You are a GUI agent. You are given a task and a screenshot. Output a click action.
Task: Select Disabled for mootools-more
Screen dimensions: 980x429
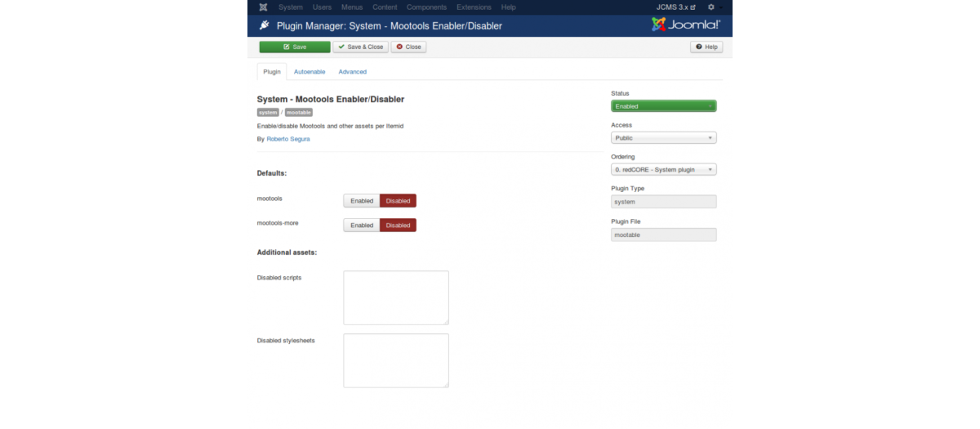pyautogui.click(x=398, y=226)
